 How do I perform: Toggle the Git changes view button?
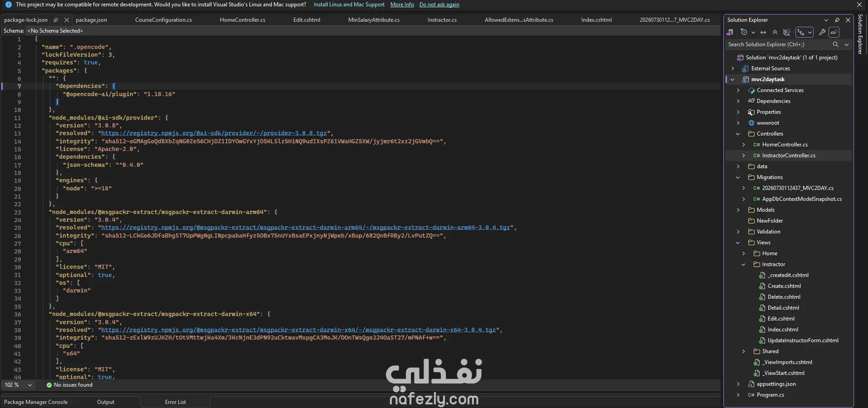pyautogui.click(x=801, y=32)
